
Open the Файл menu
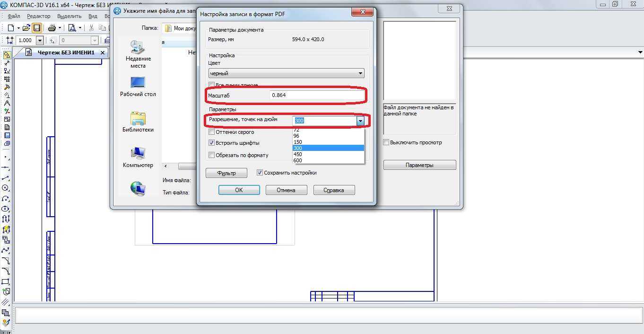14,16
